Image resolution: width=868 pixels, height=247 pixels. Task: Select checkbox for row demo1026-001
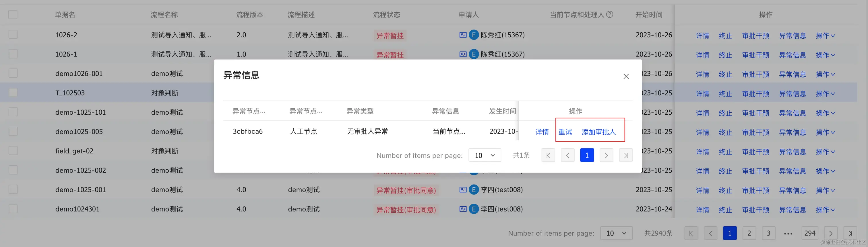13,73
